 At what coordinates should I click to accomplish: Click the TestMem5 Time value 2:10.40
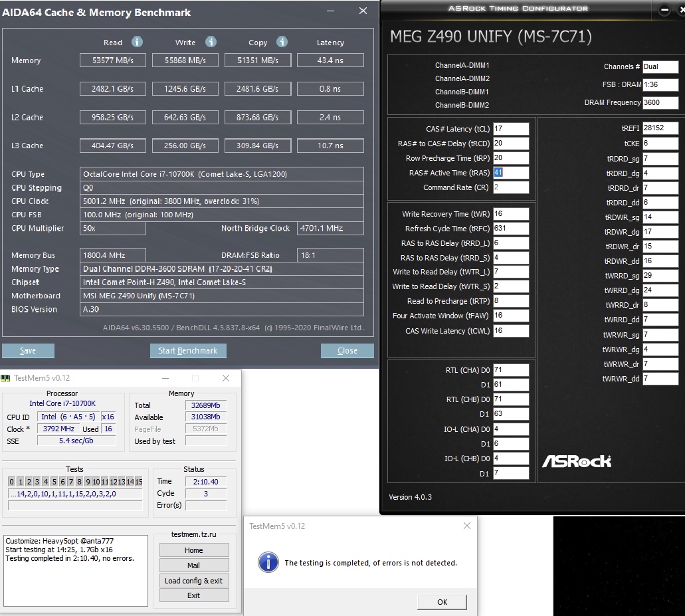coord(206,482)
